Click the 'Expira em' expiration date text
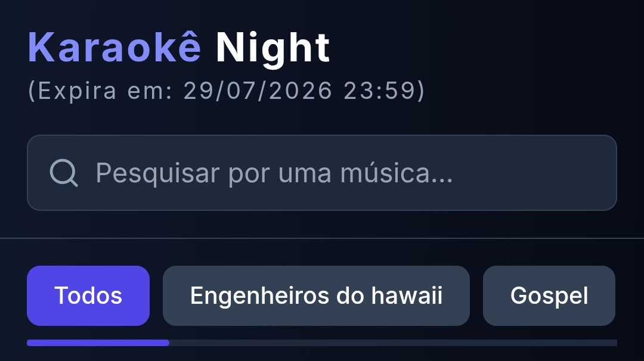This screenshot has width=644, height=361. tap(226, 91)
